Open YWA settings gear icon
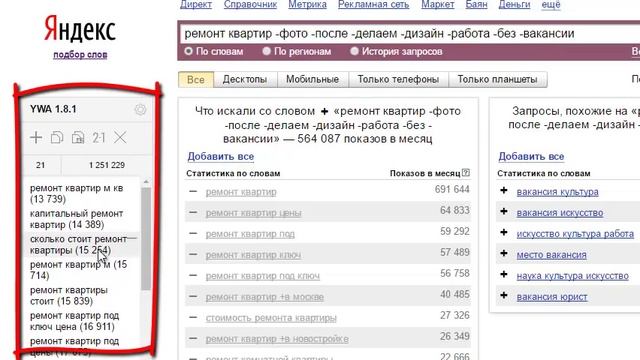 coord(140,109)
